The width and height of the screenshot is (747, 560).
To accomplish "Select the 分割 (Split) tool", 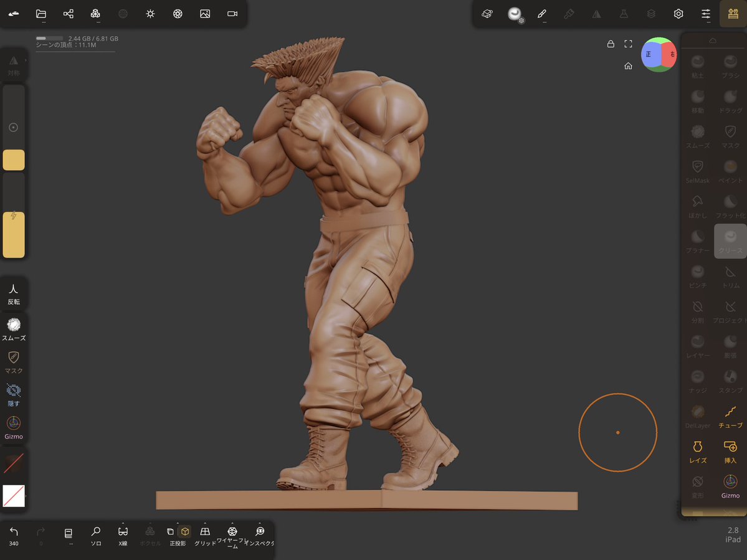I will 697,311.
